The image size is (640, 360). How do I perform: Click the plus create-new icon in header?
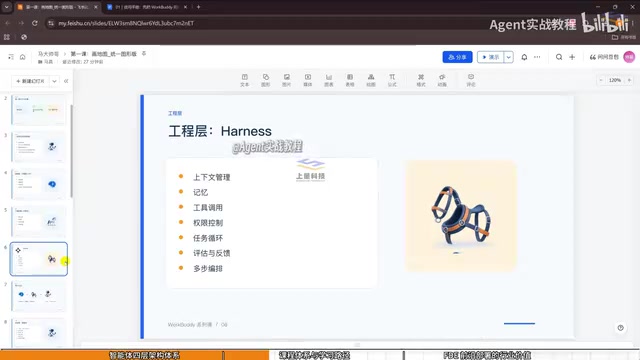572,57
